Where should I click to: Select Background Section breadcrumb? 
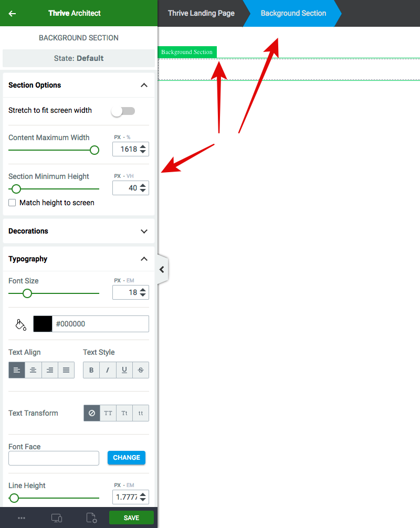pos(293,13)
